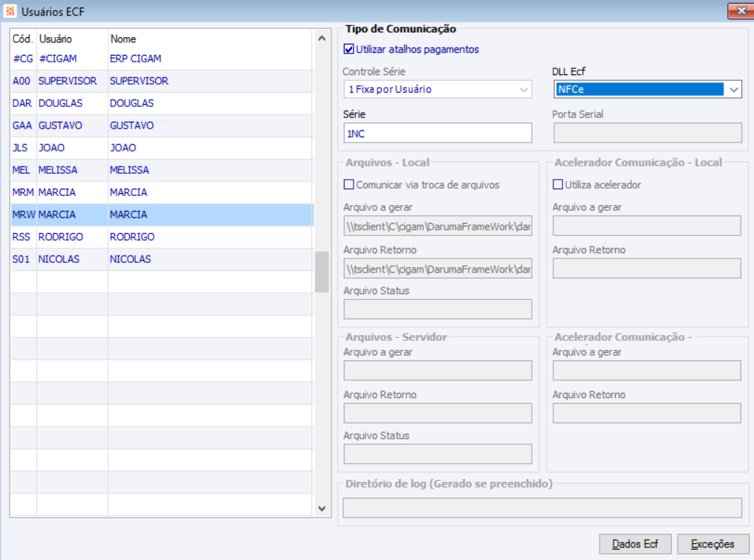754x560 pixels.
Task: Toggle Utilizar atalhos pagamentos checkbox
Action: tap(349, 50)
